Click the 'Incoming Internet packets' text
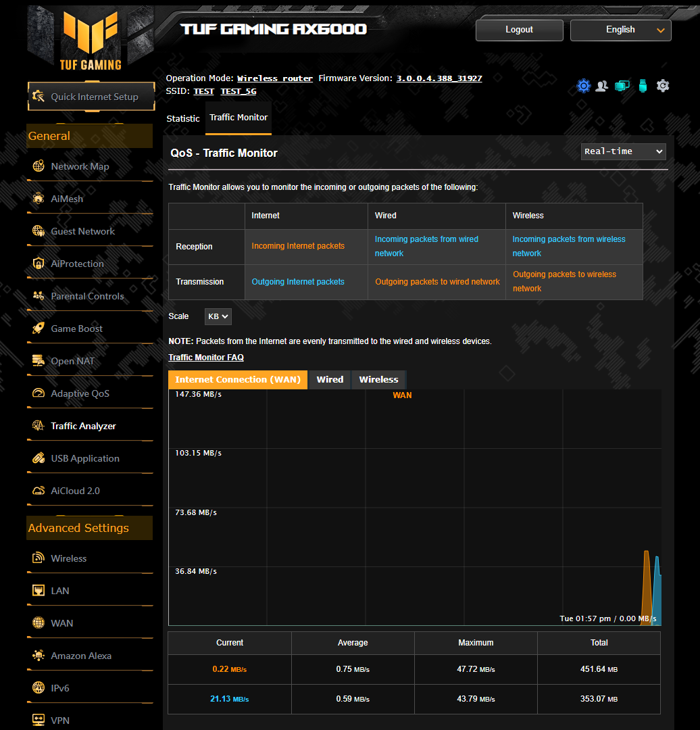The image size is (700, 730). 298,246
